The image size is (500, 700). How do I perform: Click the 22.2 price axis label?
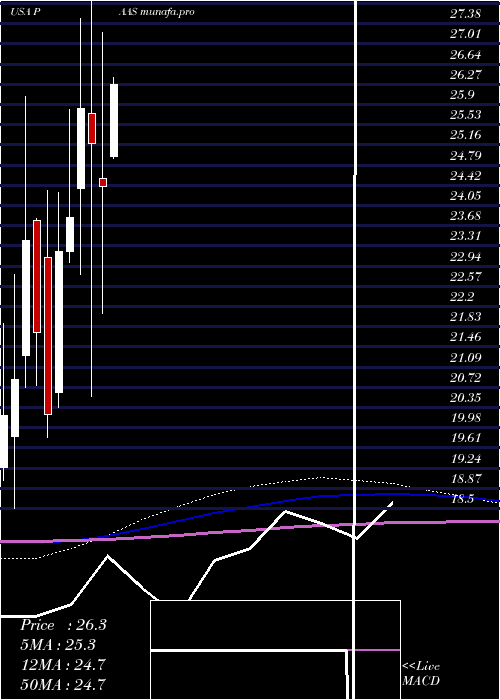tap(462, 296)
